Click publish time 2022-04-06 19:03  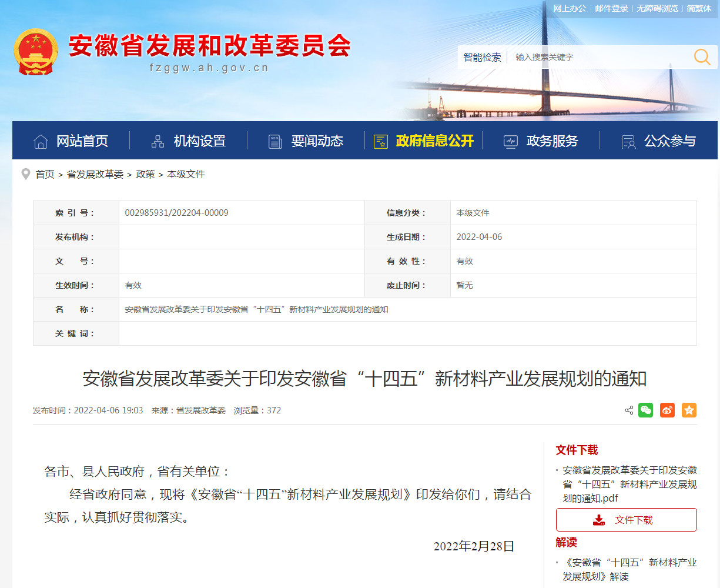(x=88, y=410)
